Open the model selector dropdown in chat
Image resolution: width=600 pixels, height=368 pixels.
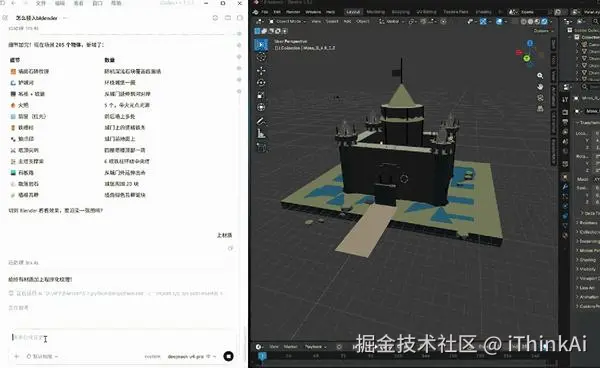pyautogui.click(x=191, y=357)
